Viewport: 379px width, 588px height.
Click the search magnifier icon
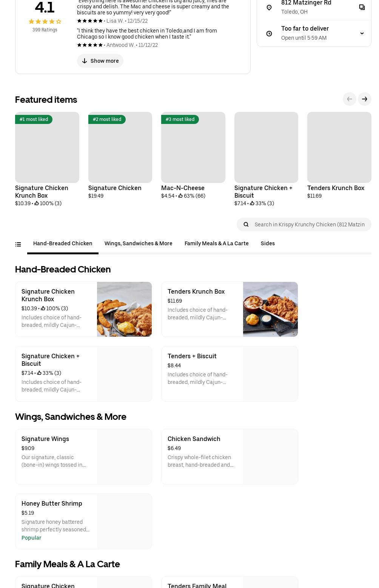click(x=246, y=224)
